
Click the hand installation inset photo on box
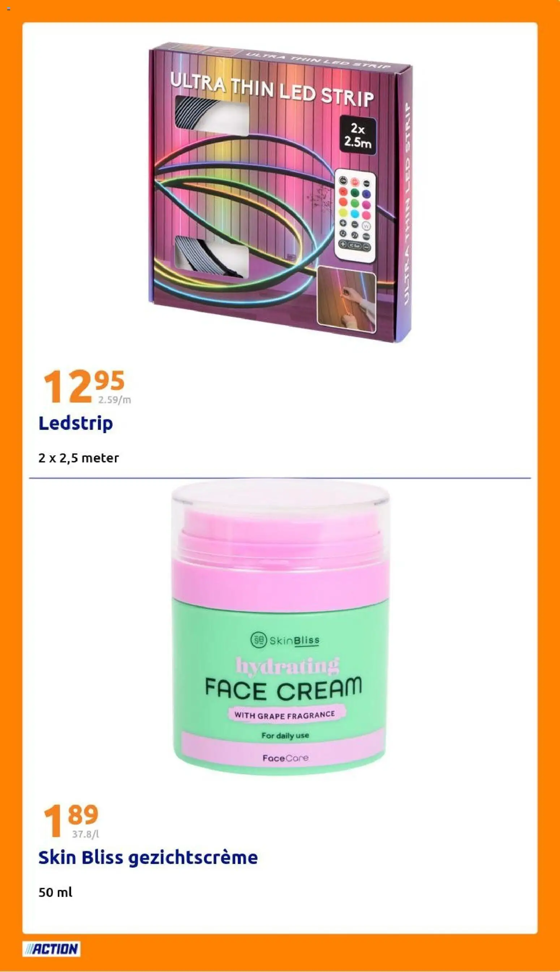click(x=346, y=299)
